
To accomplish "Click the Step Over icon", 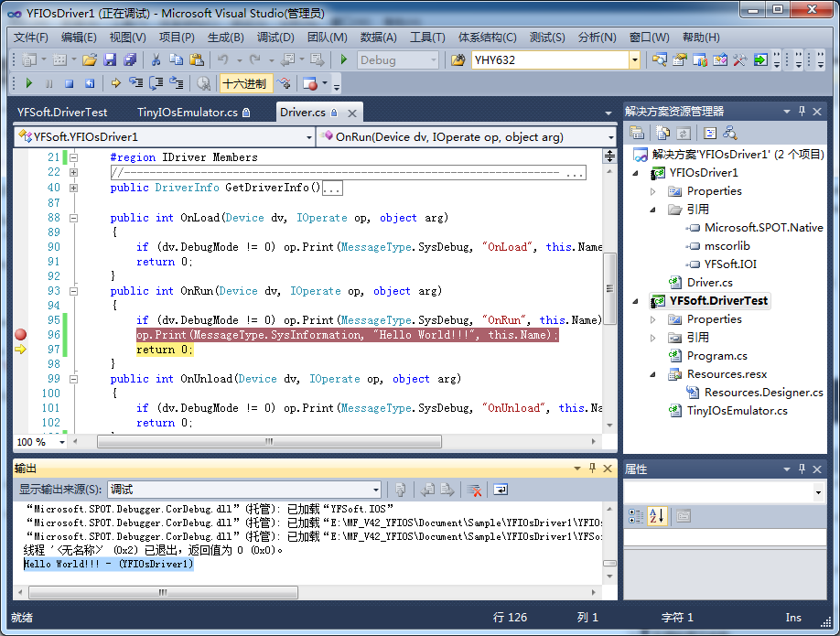I will (x=156, y=83).
